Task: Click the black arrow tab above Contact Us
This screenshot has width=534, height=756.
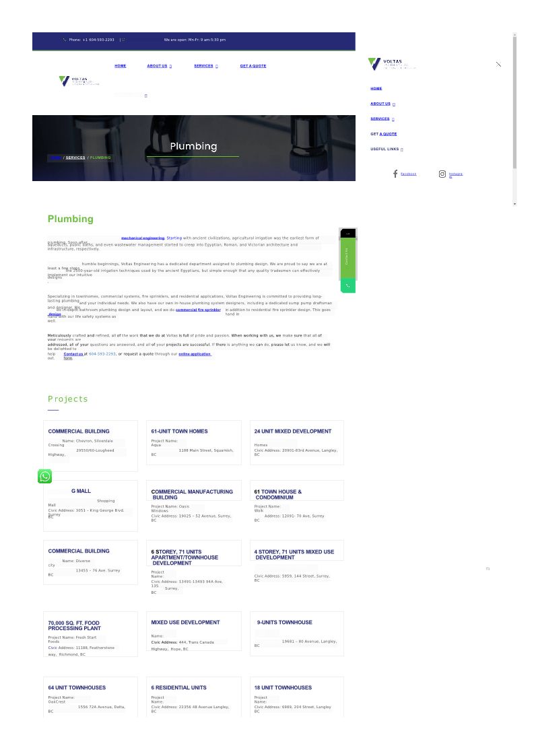Action: [x=347, y=234]
